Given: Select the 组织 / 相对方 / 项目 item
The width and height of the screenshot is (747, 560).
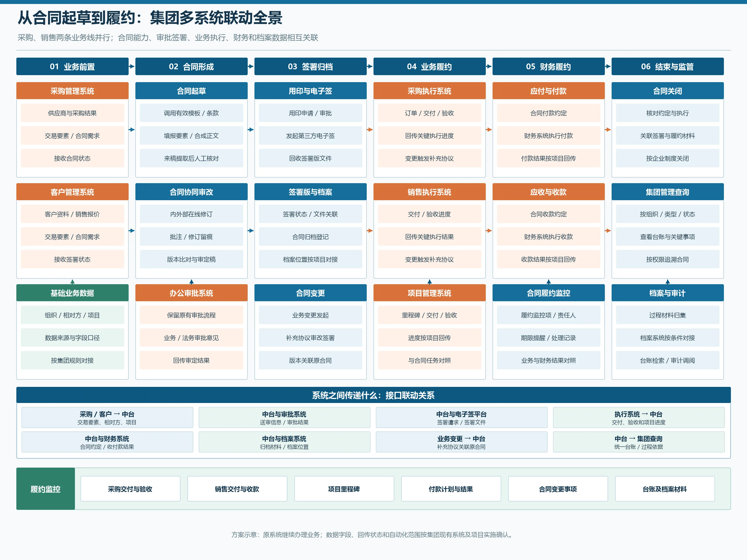Looking at the screenshot, I should click(72, 315).
